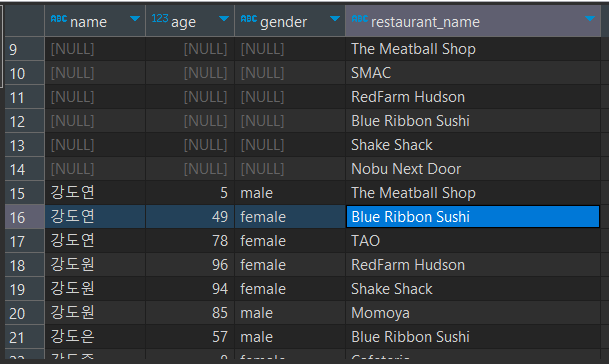Click the Momoya restaurant cell

point(473,313)
